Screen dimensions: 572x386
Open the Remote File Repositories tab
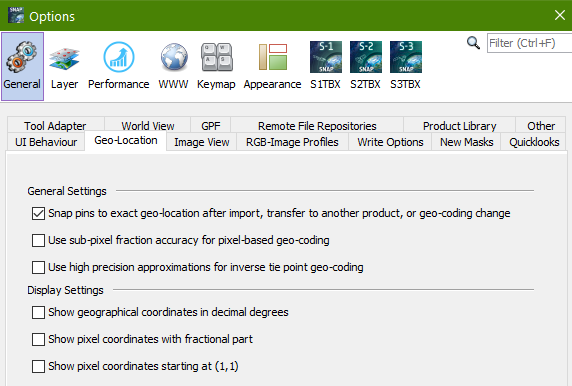pos(317,126)
